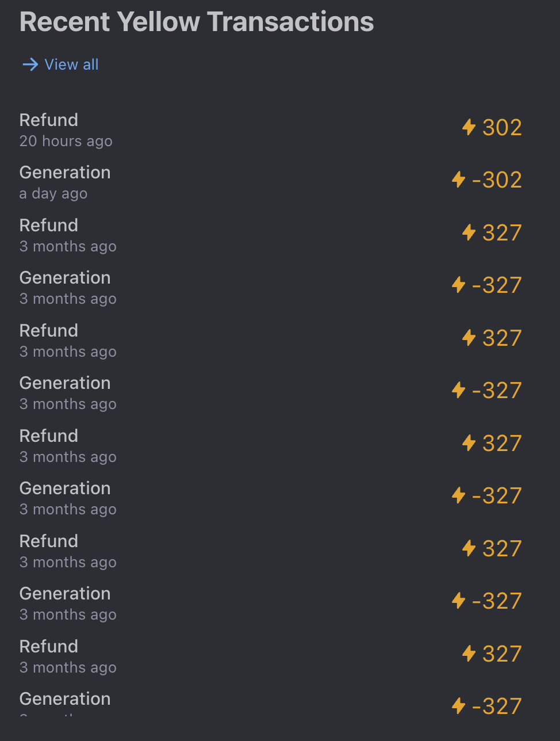
Task: Open the View all transactions link
Action: [x=71, y=64]
